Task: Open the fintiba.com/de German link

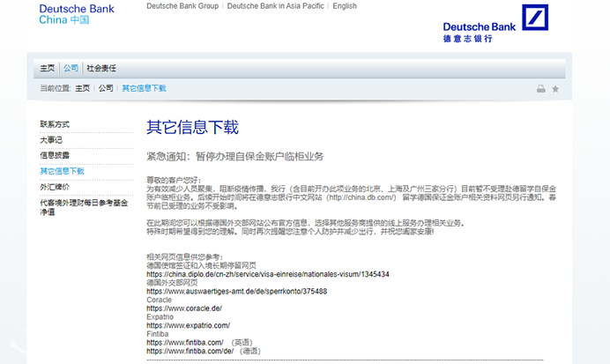Action: [x=190, y=351]
